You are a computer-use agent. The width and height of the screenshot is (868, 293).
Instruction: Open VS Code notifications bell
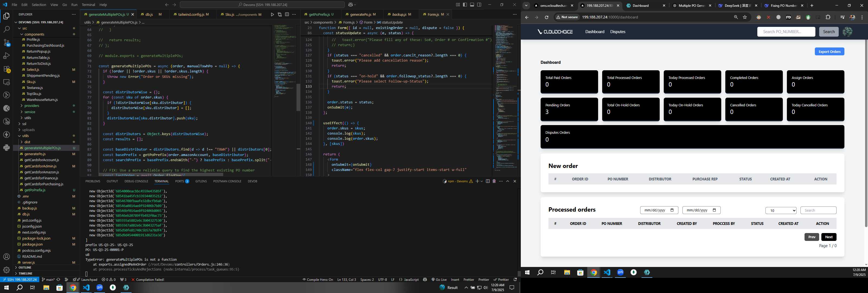(x=515, y=279)
